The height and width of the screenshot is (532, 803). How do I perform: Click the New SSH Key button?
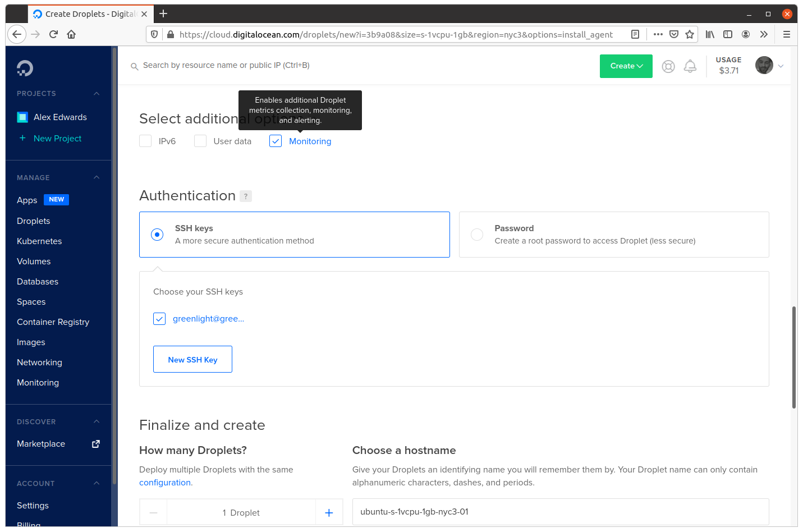[x=192, y=359]
